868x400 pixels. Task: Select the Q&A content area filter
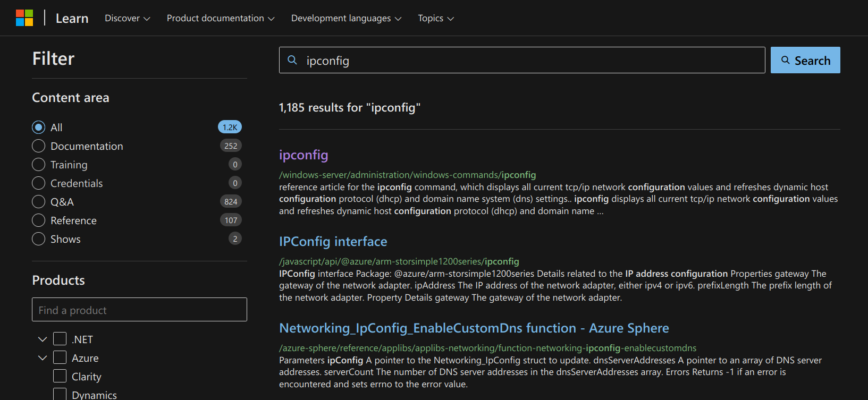[x=39, y=202]
